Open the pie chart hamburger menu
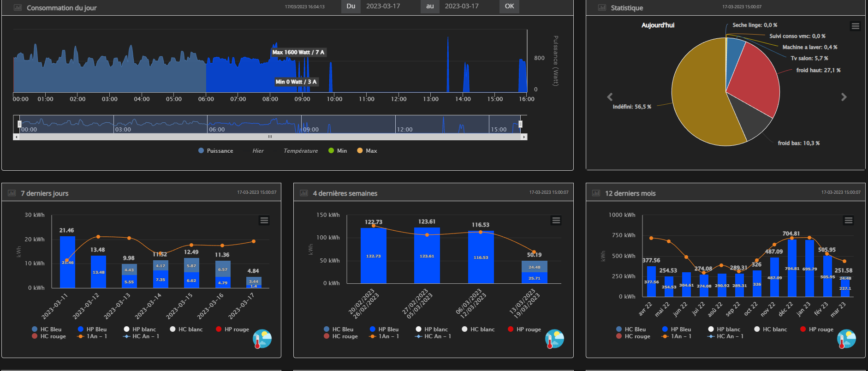This screenshot has height=371, width=868. [x=856, y=26]
